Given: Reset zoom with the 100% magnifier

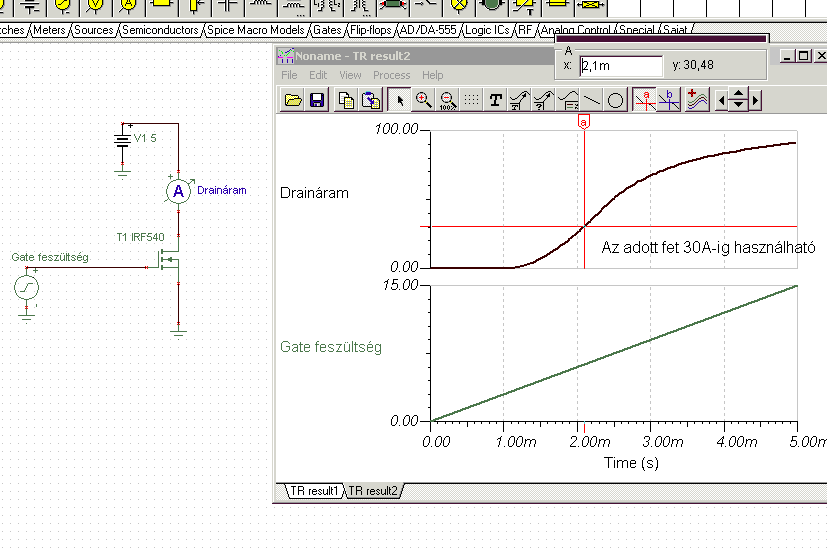Looking at the screenshot, I should [x=447, y=100].
